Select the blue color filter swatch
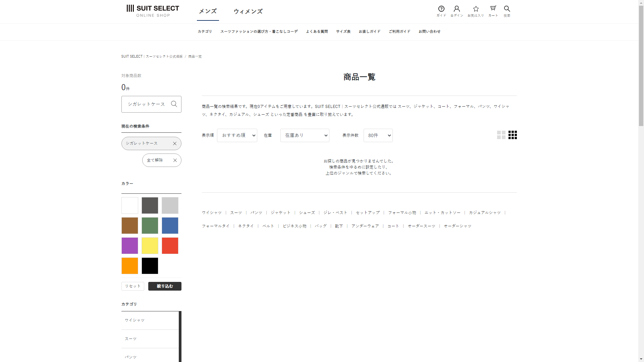This screenshot has width=644, height=362. tap(170, 226)
